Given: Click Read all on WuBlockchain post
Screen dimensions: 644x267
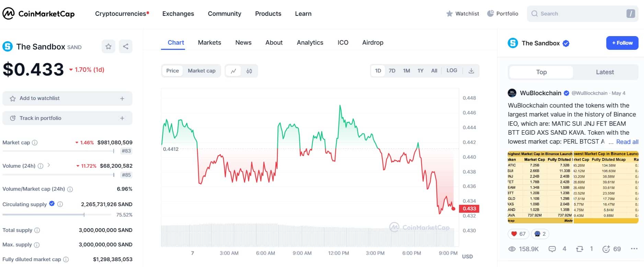Looking at the screenshot, I should [627, 142].
